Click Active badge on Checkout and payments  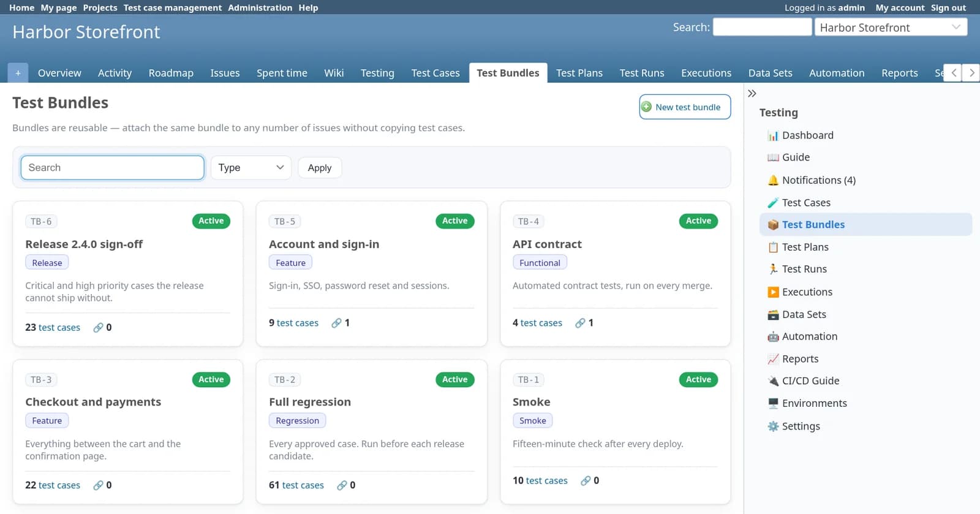(x=211, y=380)
